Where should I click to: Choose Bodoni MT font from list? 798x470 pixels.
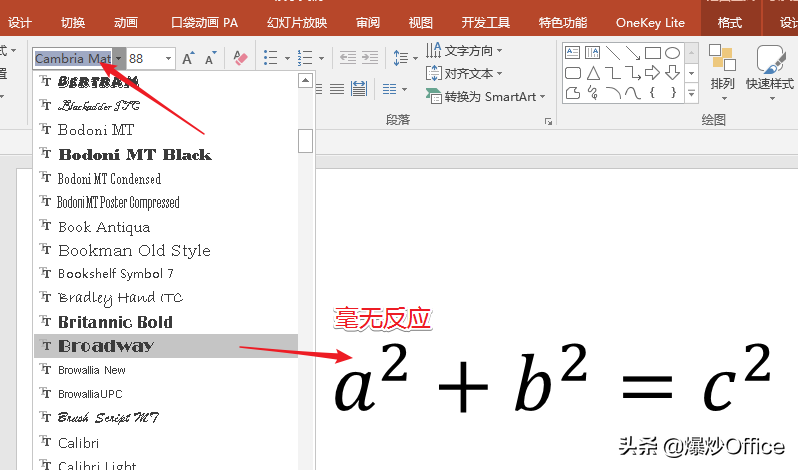pos(166,130)
